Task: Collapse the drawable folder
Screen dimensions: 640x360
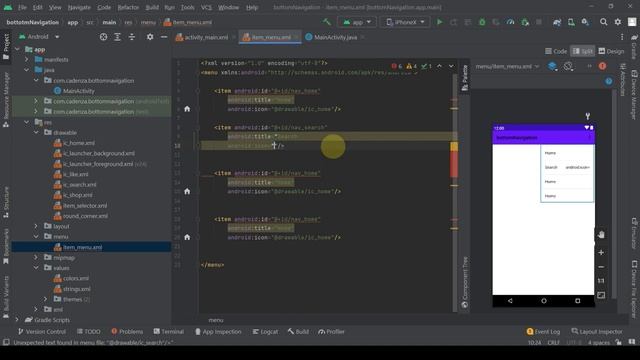Action: coord(36,133)
